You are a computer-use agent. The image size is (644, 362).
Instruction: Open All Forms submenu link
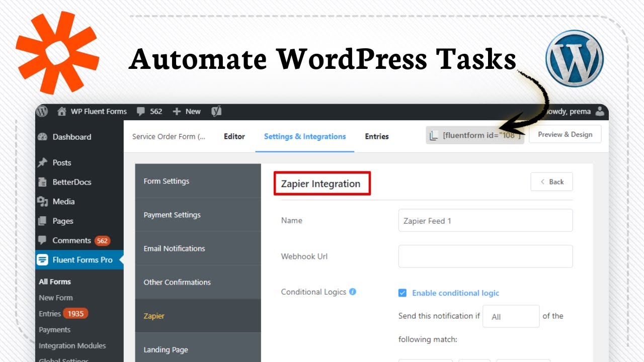pyautogui.click(x=55, y=282)
